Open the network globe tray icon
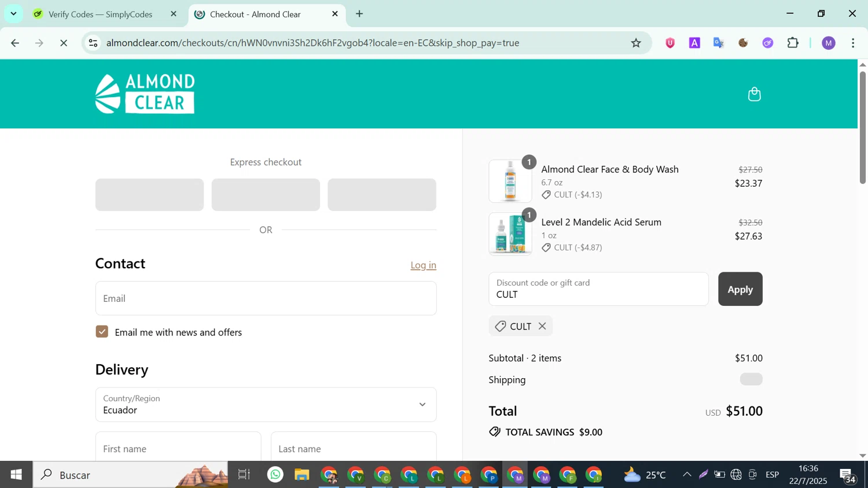Viewport: 868px width, 488px height. point(736,475)
